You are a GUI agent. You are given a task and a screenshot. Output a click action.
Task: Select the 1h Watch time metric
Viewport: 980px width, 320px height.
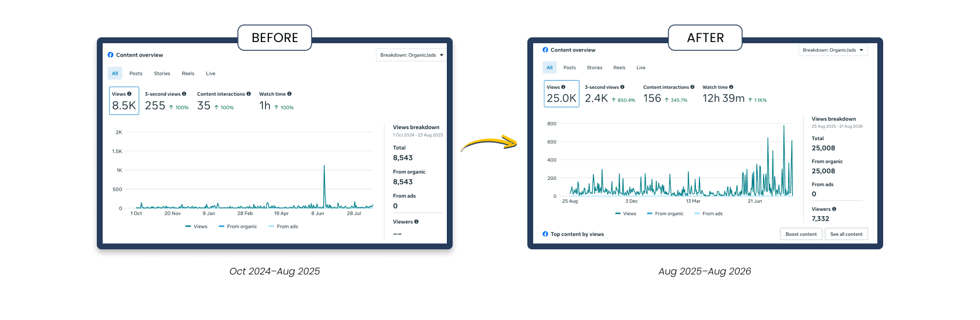276,101
